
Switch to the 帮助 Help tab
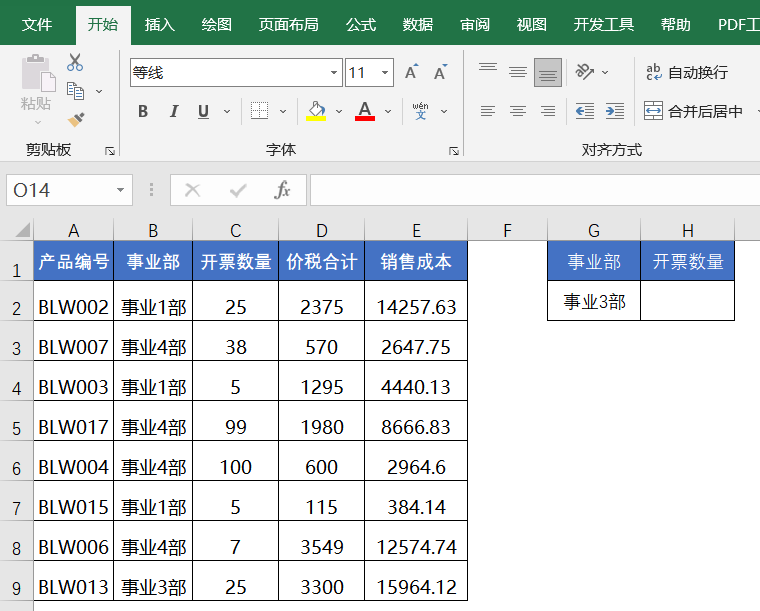[675, 24]
